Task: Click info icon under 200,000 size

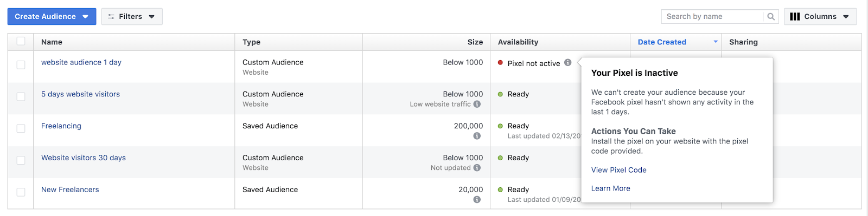Action: (477, 136)
